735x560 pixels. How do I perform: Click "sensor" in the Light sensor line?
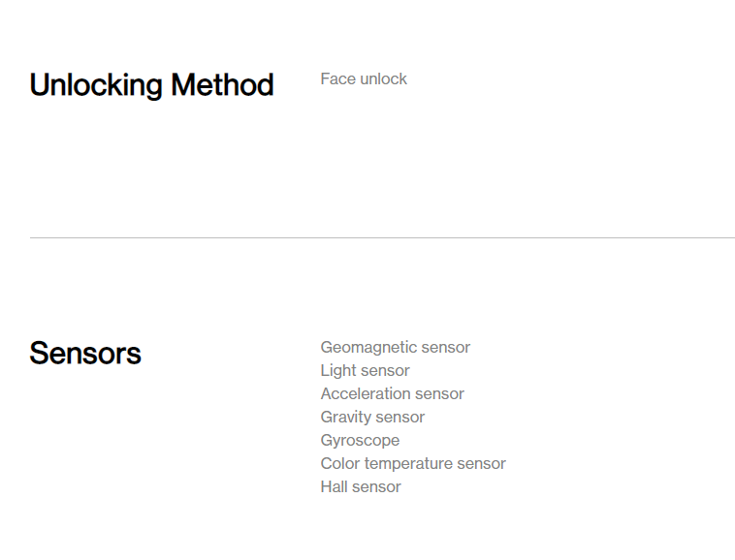click(x=386, y=370)
